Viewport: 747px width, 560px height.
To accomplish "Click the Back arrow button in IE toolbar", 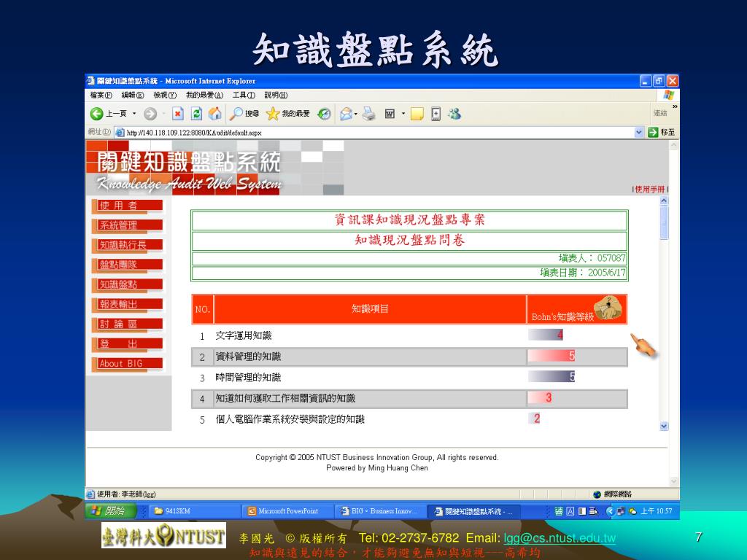I will pos(97,114).
